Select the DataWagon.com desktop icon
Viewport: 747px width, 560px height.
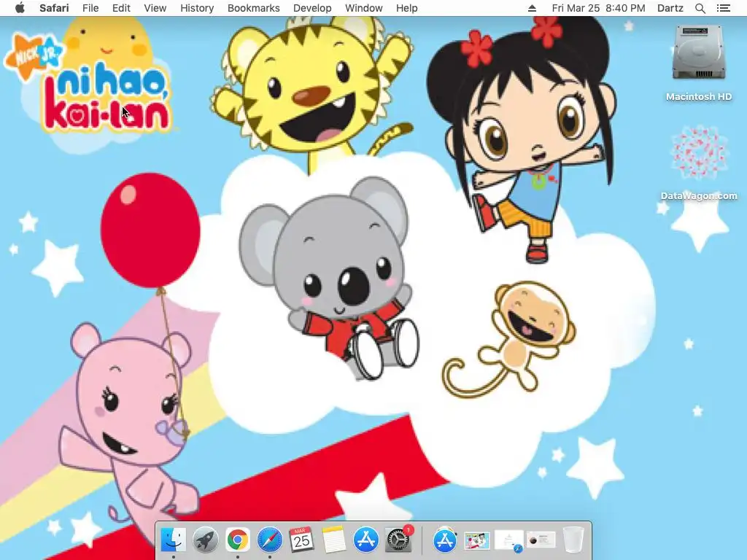click(x=699, y=153)
